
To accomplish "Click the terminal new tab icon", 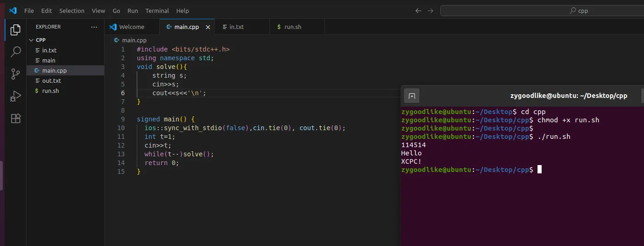I will [412, 96].
